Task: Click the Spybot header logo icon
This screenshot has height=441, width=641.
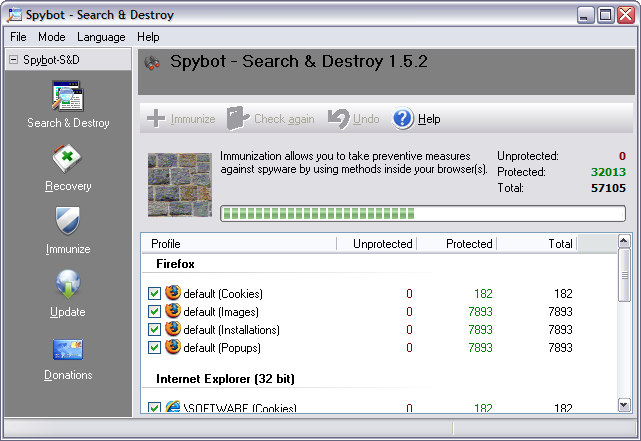Action: [x=152, y=63]
